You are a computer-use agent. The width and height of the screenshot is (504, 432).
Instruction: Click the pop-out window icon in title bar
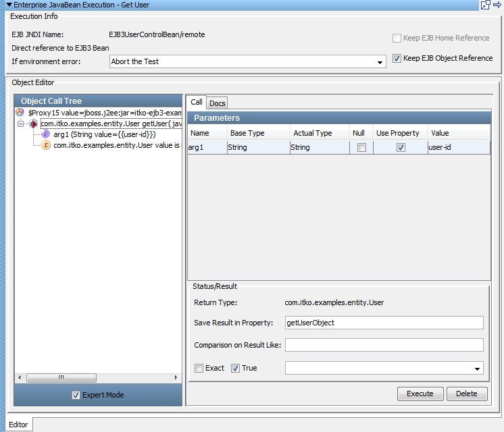pyautogui.click(x=485, y=5)
